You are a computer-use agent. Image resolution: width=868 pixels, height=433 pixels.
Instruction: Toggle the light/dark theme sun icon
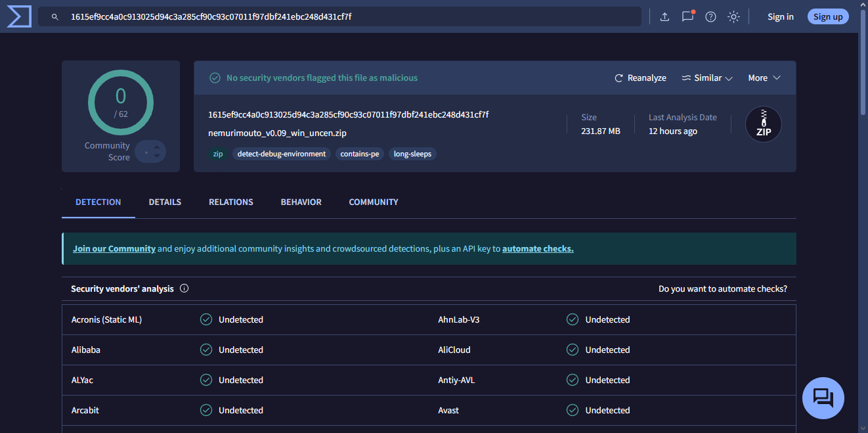733,16
